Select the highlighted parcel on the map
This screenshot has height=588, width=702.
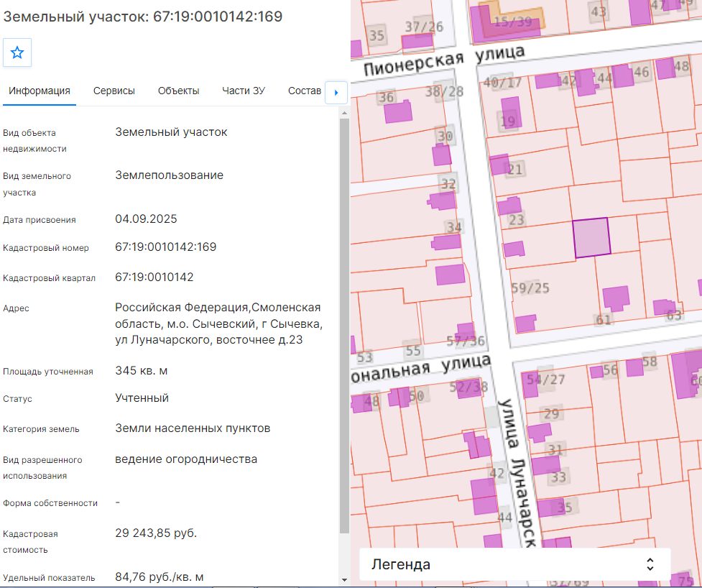(591, 237)
